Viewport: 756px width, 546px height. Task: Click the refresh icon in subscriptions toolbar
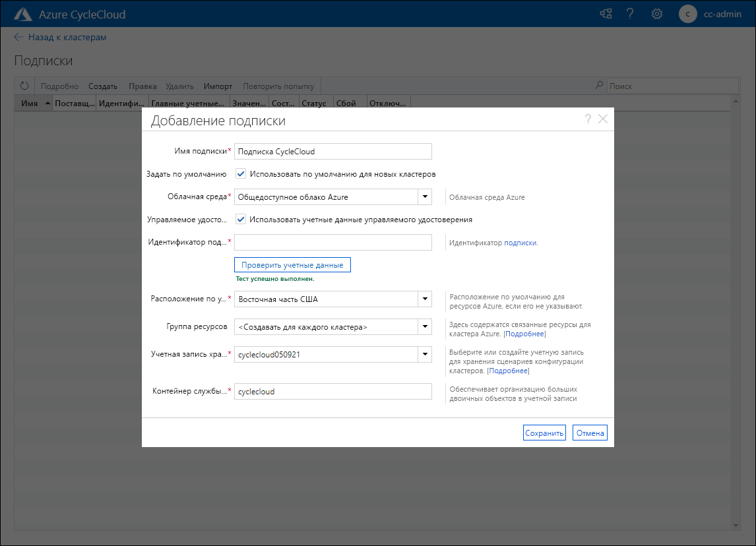pos(24,86)
